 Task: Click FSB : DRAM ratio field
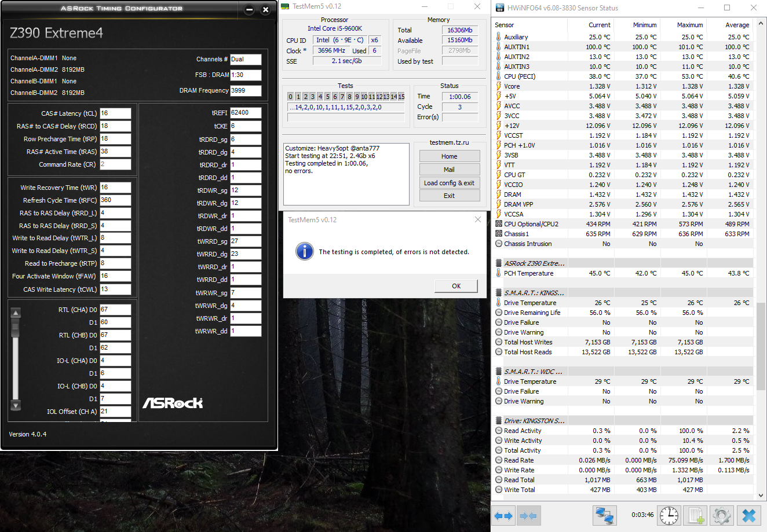(x=246, y=75)
